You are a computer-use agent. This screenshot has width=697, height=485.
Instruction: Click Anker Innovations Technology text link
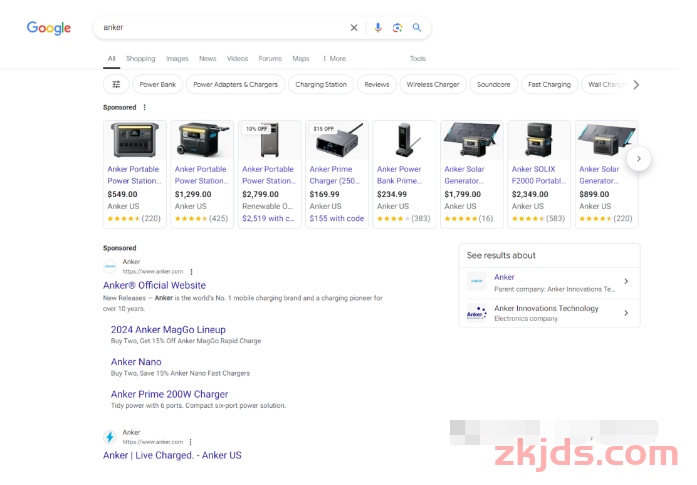pos(546,308)
